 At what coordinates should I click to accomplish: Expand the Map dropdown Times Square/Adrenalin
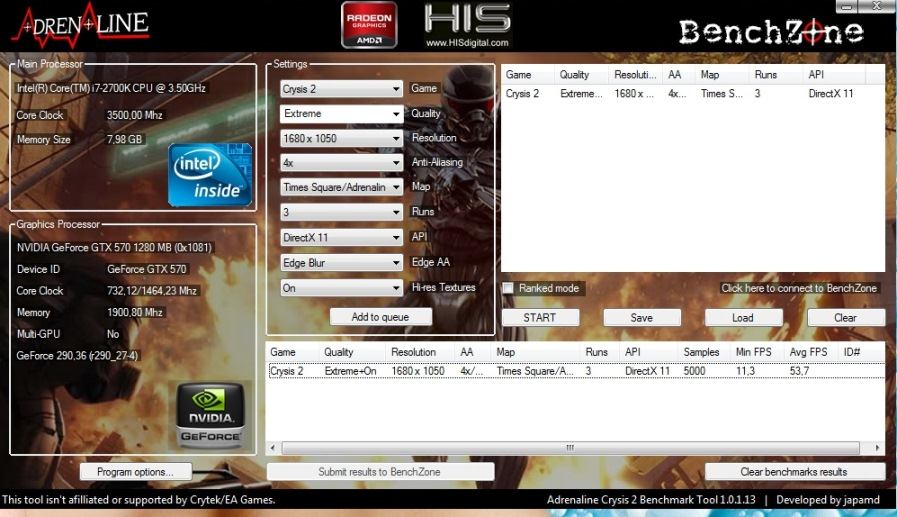(341, 188)
